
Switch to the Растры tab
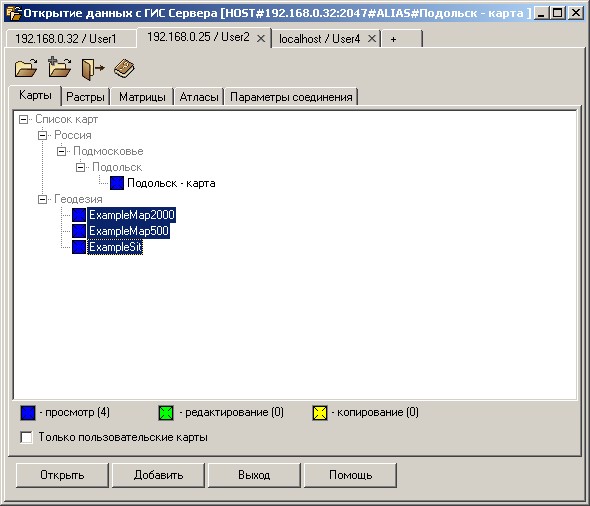[85, 97]
